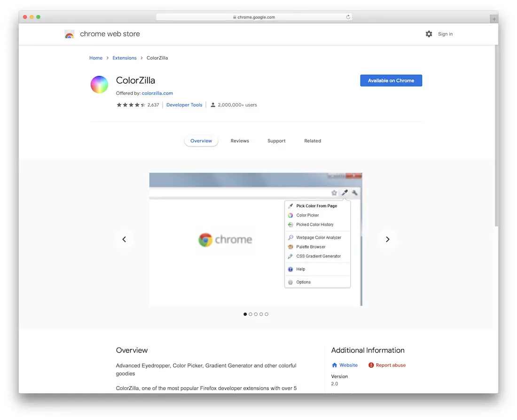The width and height of the screenshot is (517, 420).
Task: Click the Pick Color From Page icon
Action: pos(290,206)
